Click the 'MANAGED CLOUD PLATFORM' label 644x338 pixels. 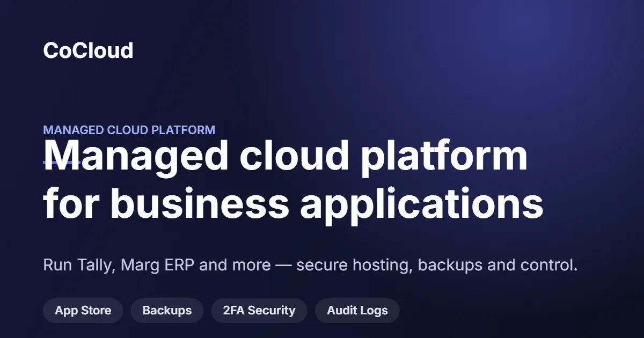(129, 130)
